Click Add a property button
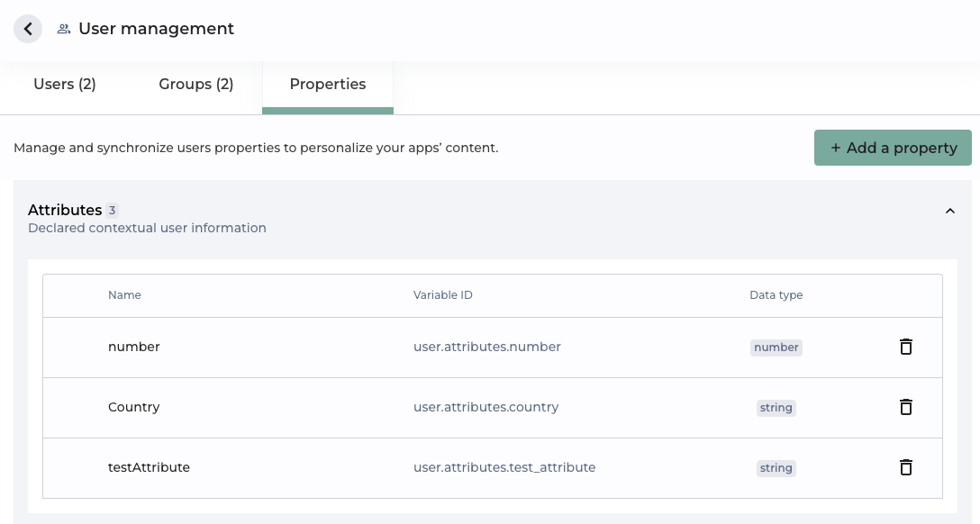Viewport: 980px width, 524px height. tap(893, 148)
